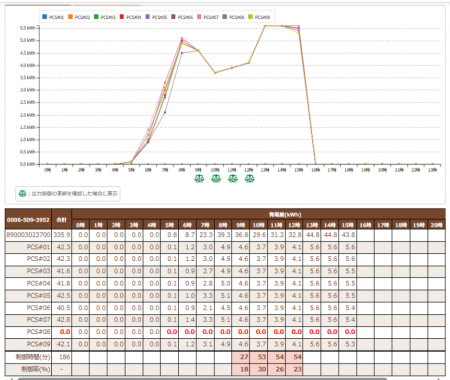
Task: Click the output control icon under 9時
Action: 199,179
